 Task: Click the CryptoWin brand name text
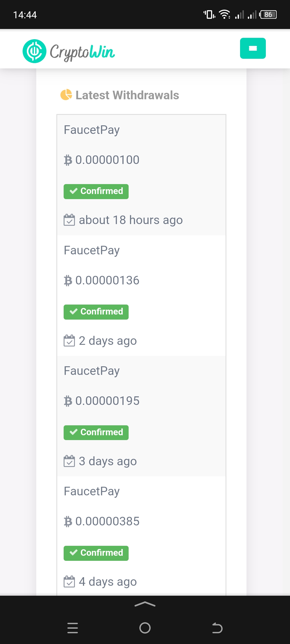[x=82, y=52]
